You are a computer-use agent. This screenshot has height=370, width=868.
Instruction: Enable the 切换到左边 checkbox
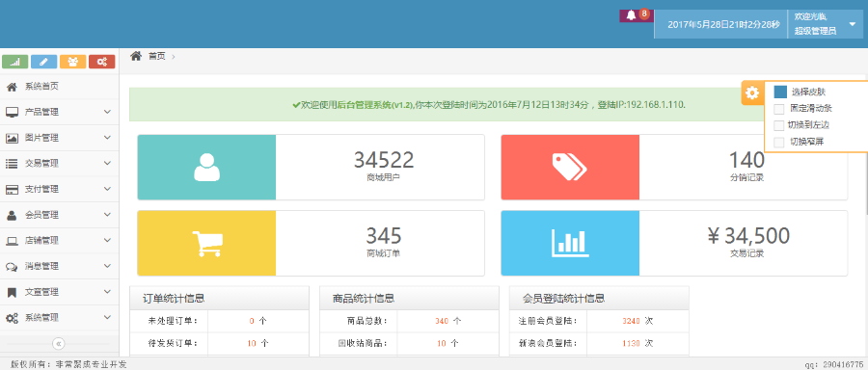coord(779,125)
